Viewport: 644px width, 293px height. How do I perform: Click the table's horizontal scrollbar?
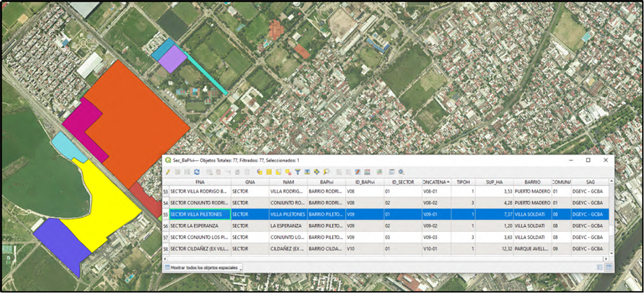point(385,259)
